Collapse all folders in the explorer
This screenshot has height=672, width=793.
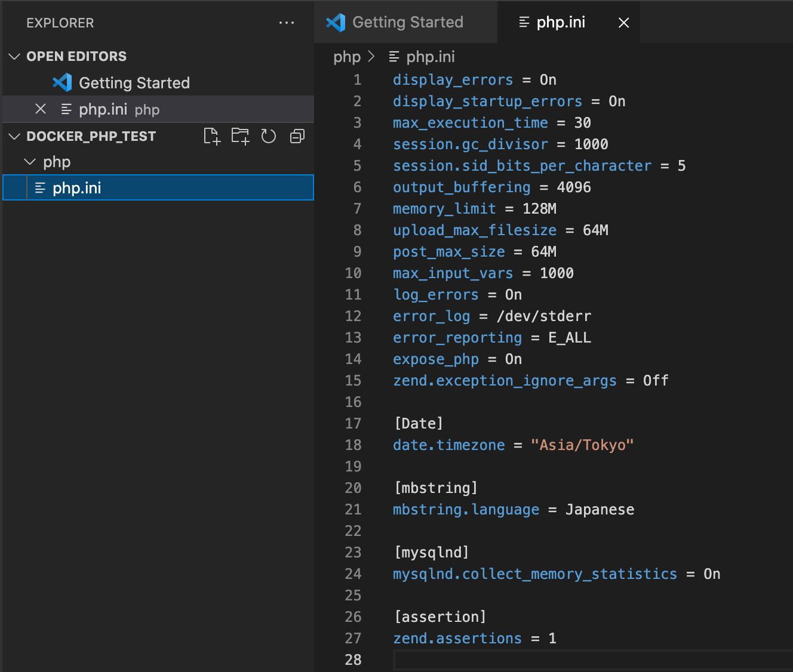297,136
